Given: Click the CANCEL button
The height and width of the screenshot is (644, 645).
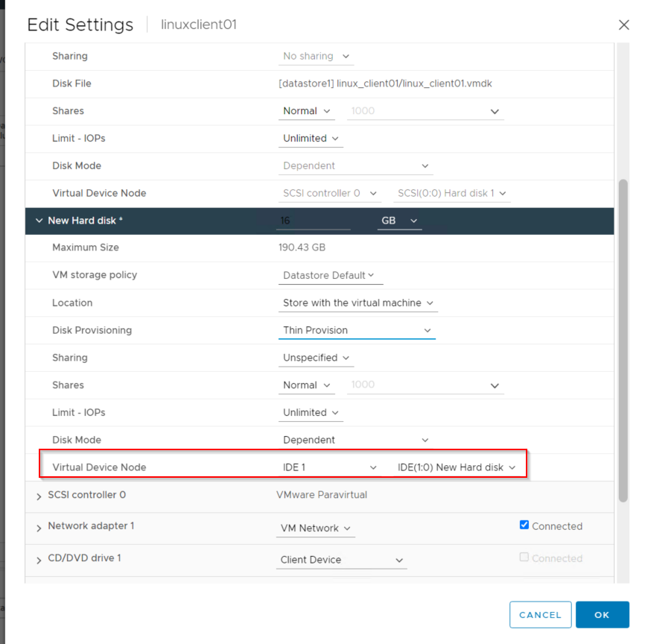Looking at the screenshot, I should pyautogui.click(x=540, y=615).
